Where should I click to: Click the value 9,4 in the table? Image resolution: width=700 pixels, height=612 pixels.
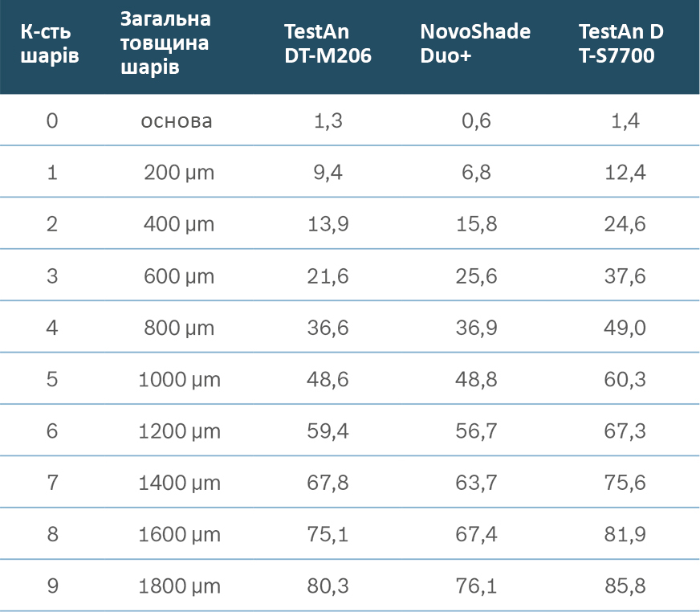click(328, 173)
